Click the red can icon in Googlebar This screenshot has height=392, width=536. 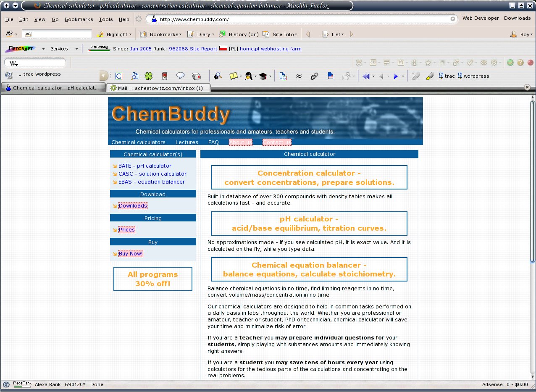[165, 76]
